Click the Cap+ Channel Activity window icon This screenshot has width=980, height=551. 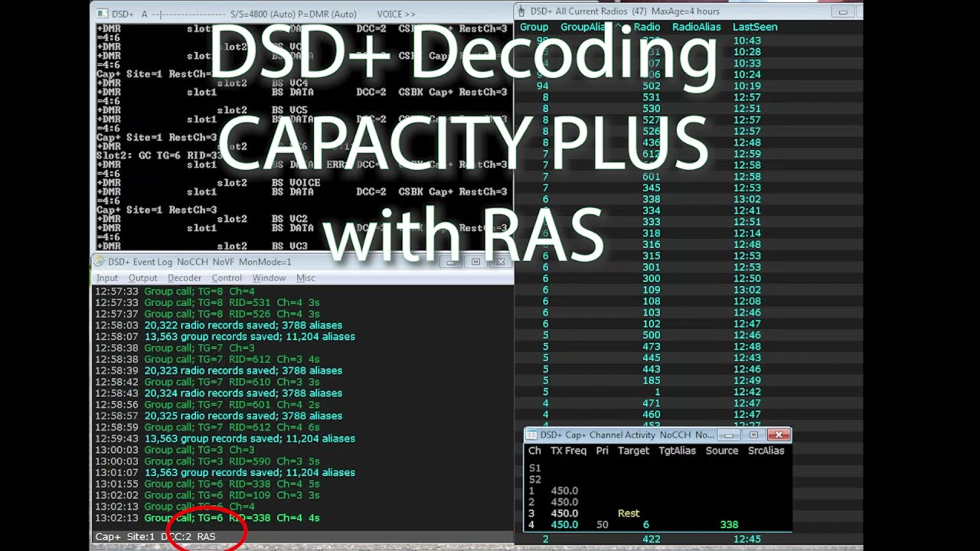click(x=531, y=435)
